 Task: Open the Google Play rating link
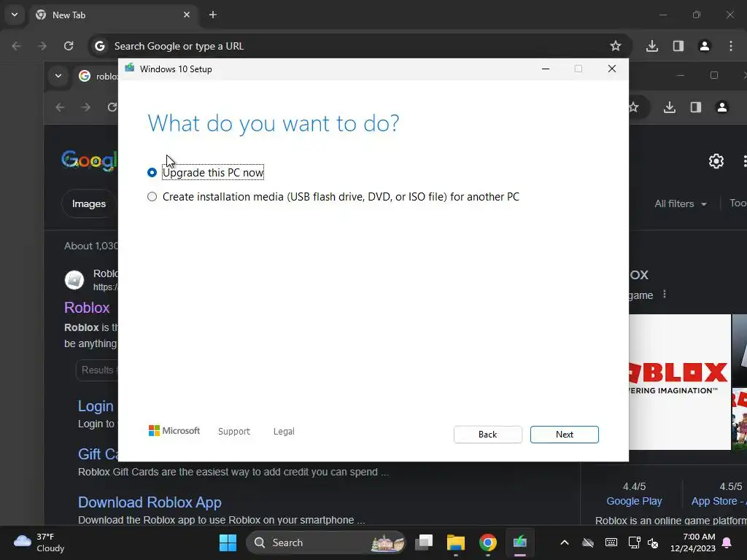point(634,501)
